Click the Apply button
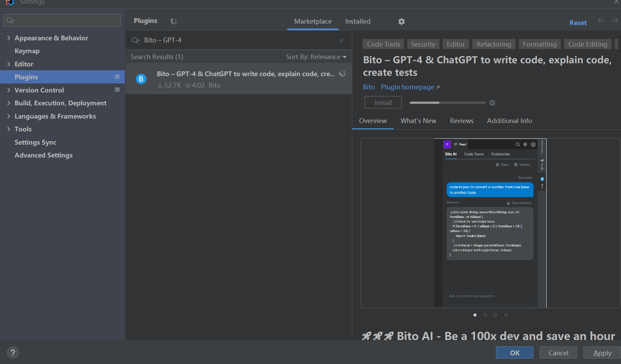The width and height of the screenshot is (621, 364). click(x=602, y=353)
